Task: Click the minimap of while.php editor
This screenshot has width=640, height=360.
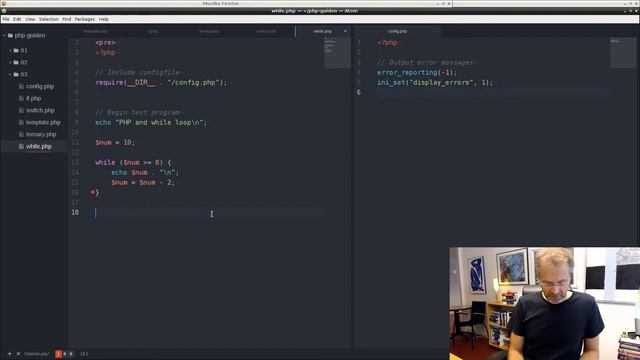Action: (x=337, y=53)
